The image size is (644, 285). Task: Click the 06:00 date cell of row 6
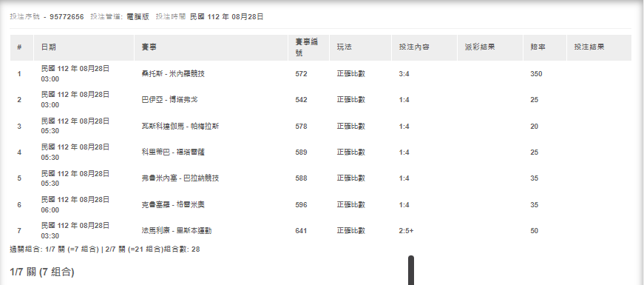click(75, 204)
